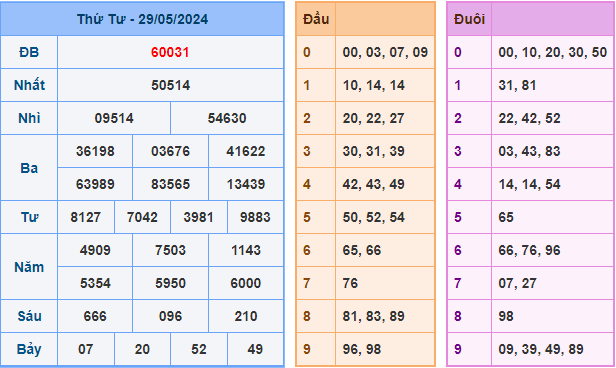Select the Ba prize number 13439
Image resolution: width=616 pixels, height=368 pixels.
tap(246, 184)
